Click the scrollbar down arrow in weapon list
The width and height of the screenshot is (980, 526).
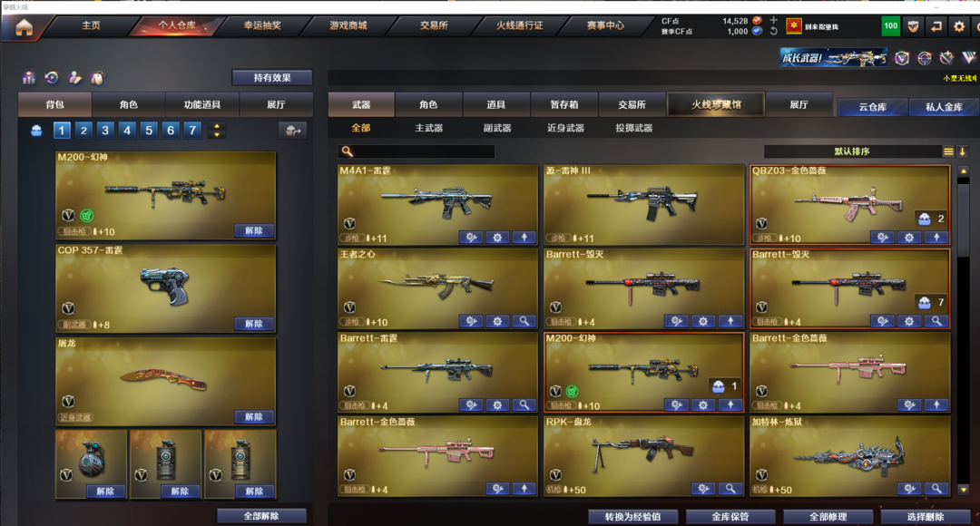[963, 490]
